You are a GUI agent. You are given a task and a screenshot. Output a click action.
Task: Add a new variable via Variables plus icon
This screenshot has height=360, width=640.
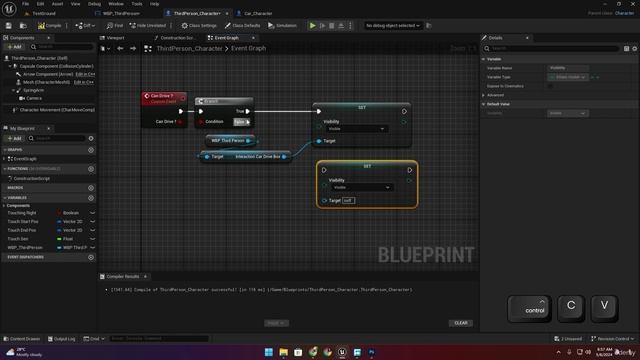(91, 198)
